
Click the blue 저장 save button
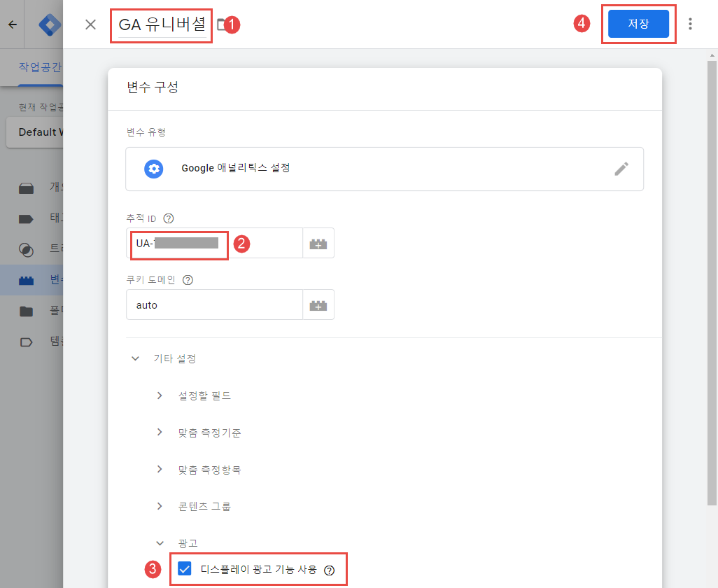point(638,24)
